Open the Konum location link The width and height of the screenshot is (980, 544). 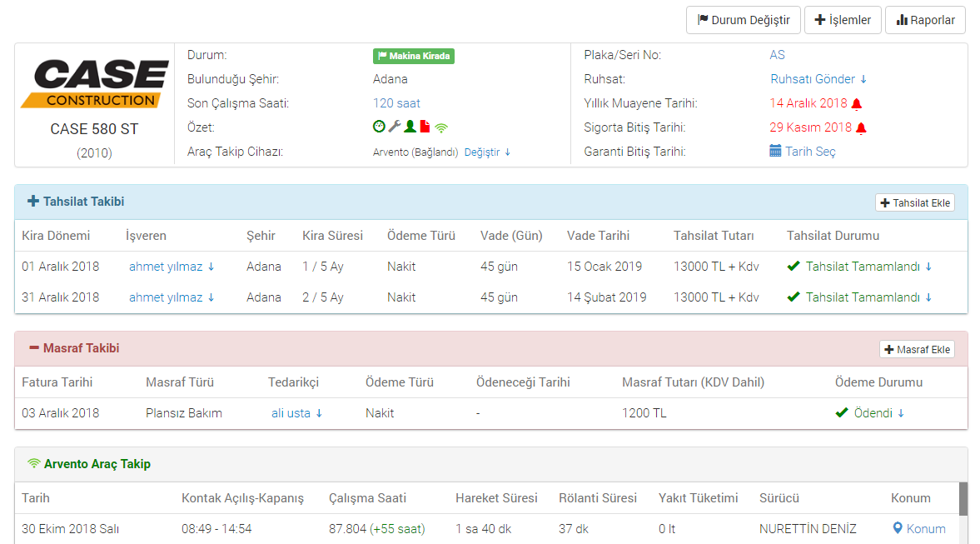pyautogui.click(x=926, y=528)
